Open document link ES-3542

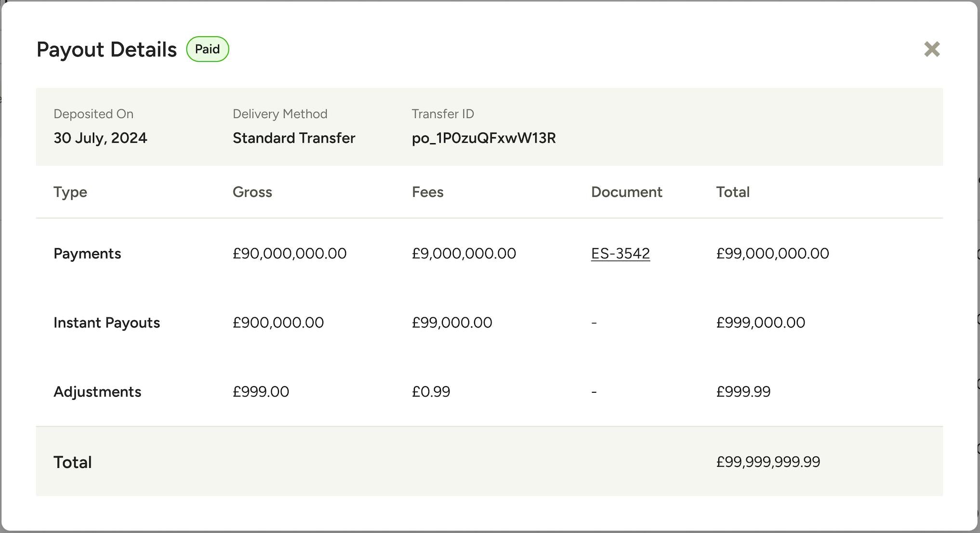coord(620,253)
